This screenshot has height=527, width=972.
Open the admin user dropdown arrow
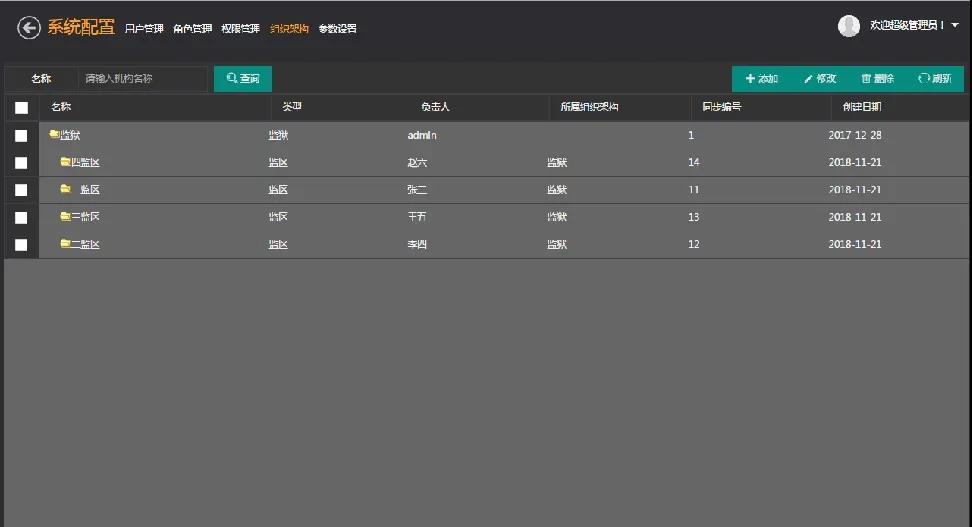point(955,26)
